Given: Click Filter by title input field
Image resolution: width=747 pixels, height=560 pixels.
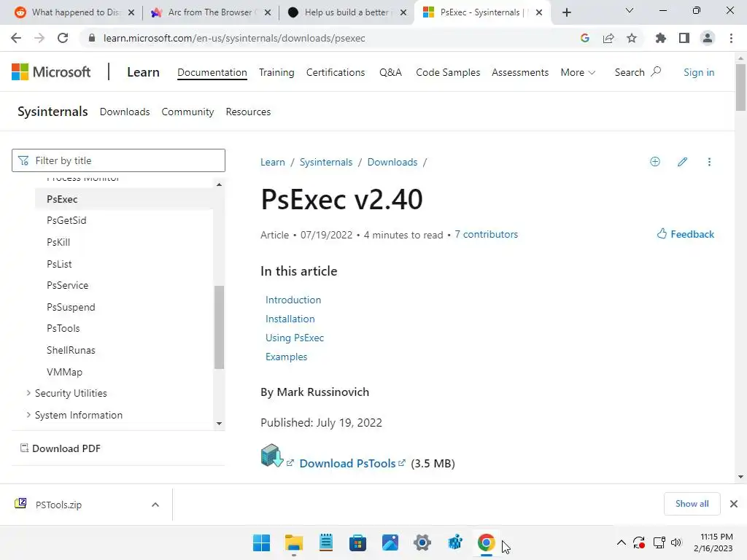Looking at the screenshot, I should coord(118,160).
